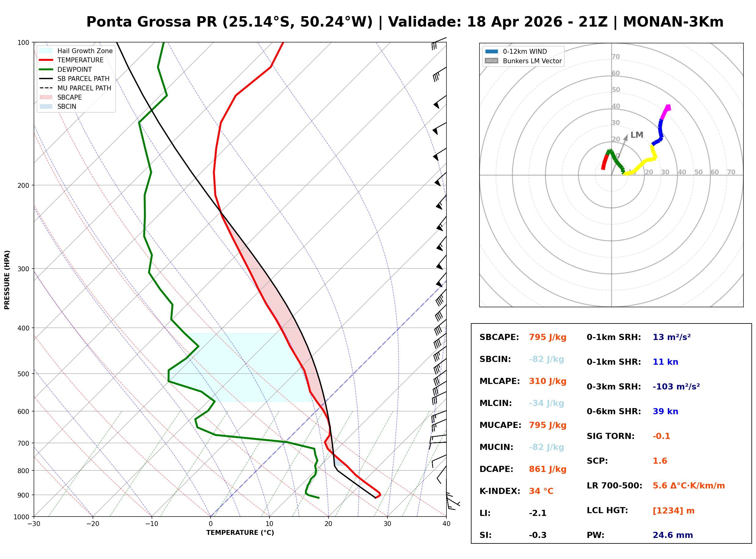
Task: Click the LM label on the hodograph
Action: click(637, 135)
